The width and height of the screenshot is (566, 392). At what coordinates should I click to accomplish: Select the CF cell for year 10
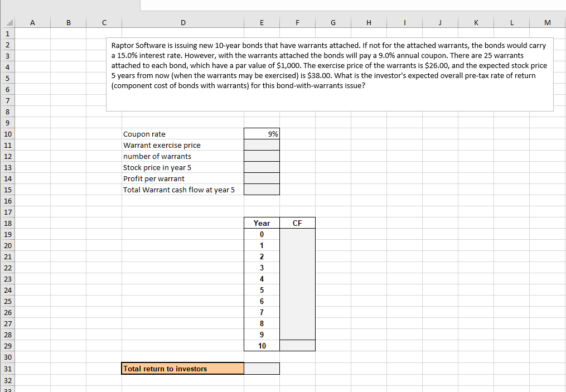[297, 346]
